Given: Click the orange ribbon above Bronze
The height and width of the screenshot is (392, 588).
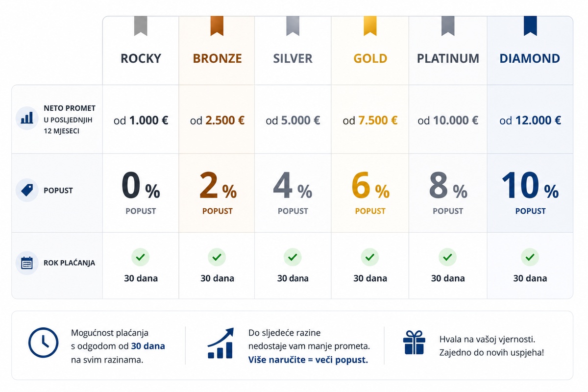Looking at the screenshot, I should coord(217,26).
